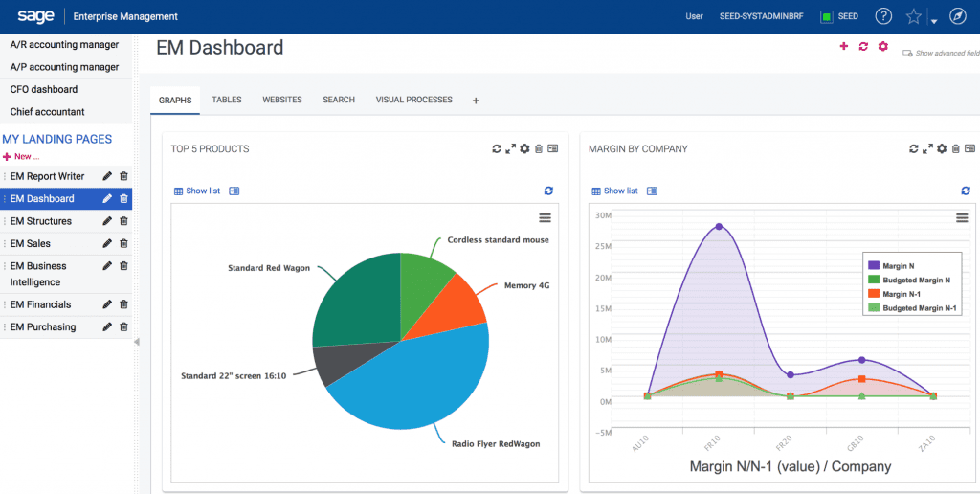Open margin chart hamburger menu
The height and width of the screenshot is (494, 980).
[x=962, y=217]
